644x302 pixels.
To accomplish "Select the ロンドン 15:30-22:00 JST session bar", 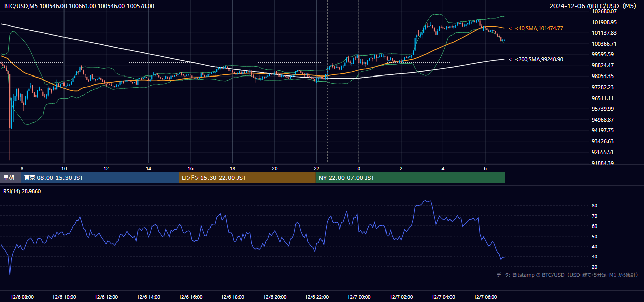I will pyautogui.click(x=247, y=178).
